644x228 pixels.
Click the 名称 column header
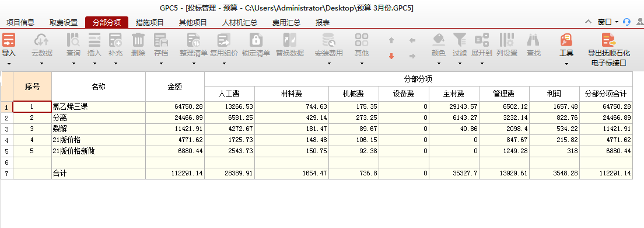pos(99,87)
